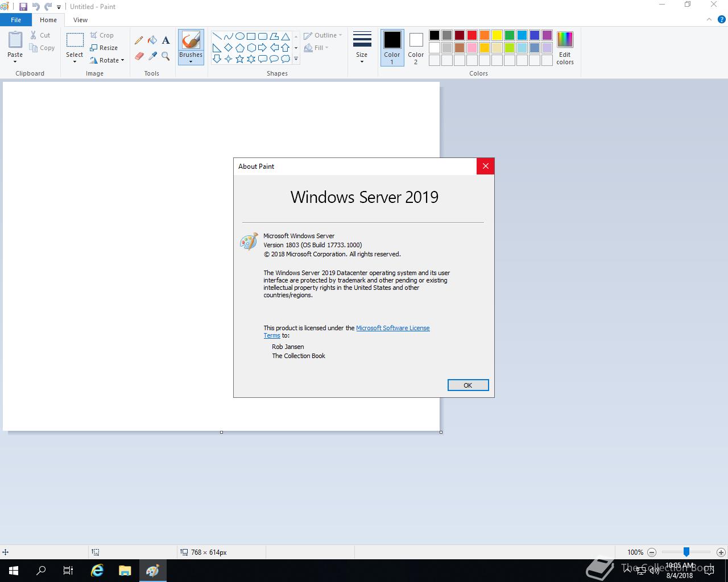Select the Text tool
Image resolution: width=728 pixels, height=582 pixels.
tap(166, 40)
